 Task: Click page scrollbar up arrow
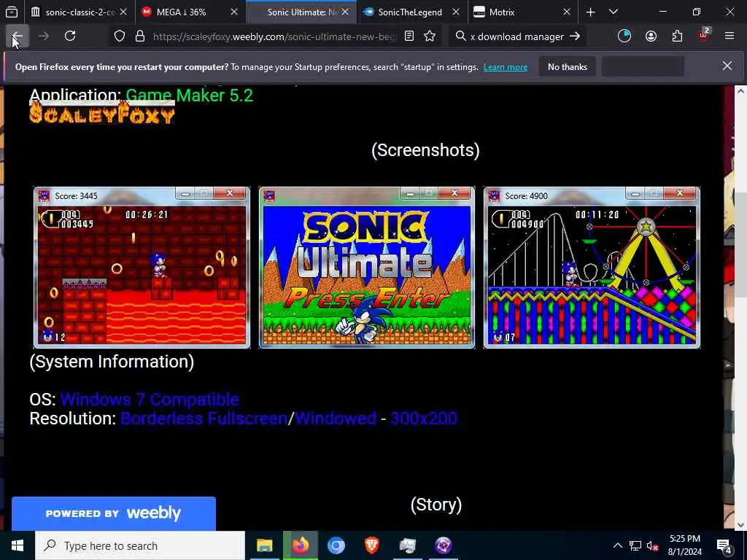(x=741, y=91)
